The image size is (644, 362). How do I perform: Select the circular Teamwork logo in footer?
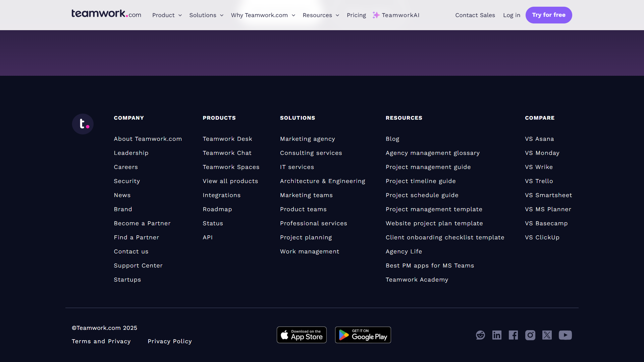coord(83,124)
